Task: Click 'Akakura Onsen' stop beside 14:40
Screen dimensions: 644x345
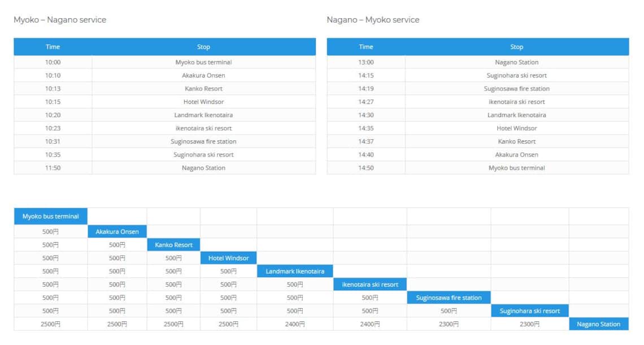Action: (x=517, y=154)
